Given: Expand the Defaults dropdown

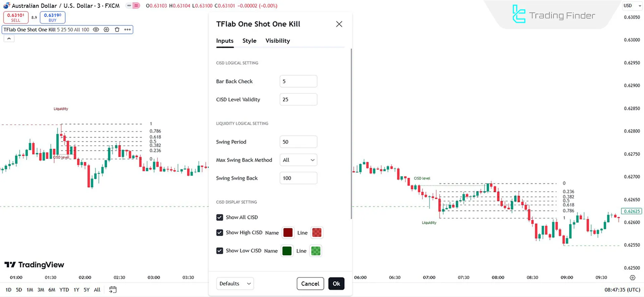Looking at the screenshot, I should (x=235, y=284).
